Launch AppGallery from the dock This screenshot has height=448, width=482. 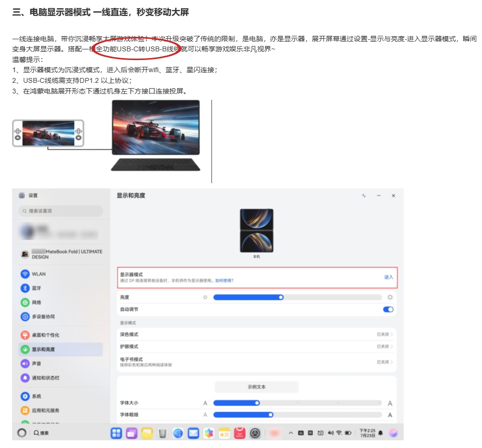[239, 433]
